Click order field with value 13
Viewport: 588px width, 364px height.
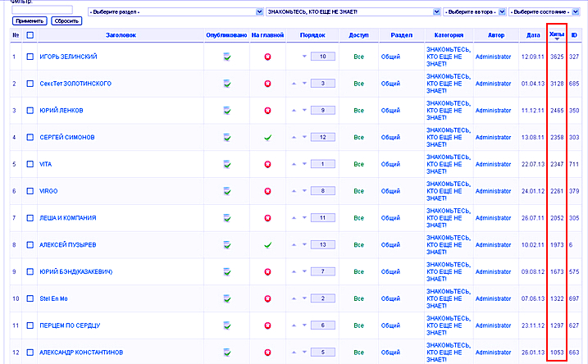pyautogui.click(x=323, y=245)
